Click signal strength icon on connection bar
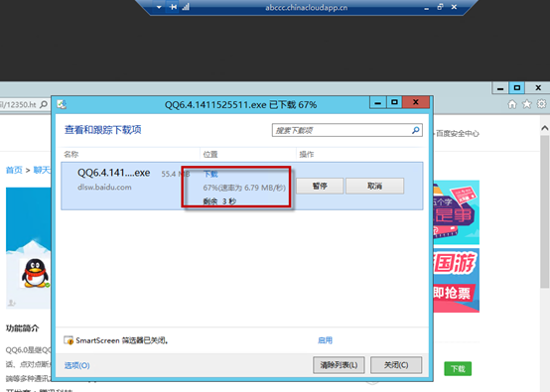Image resolution: width=550 pixels, height=392 pixels. coord(186,7)
